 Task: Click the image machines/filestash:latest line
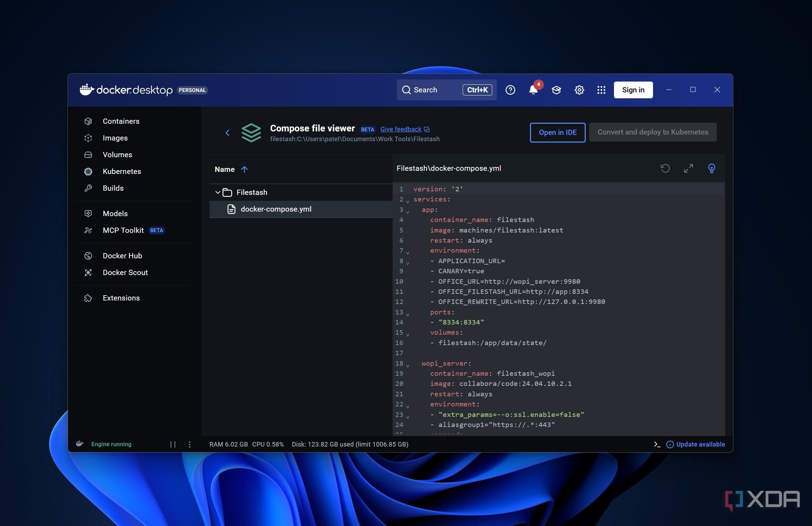pyautogui.click(x=496, y=230)
